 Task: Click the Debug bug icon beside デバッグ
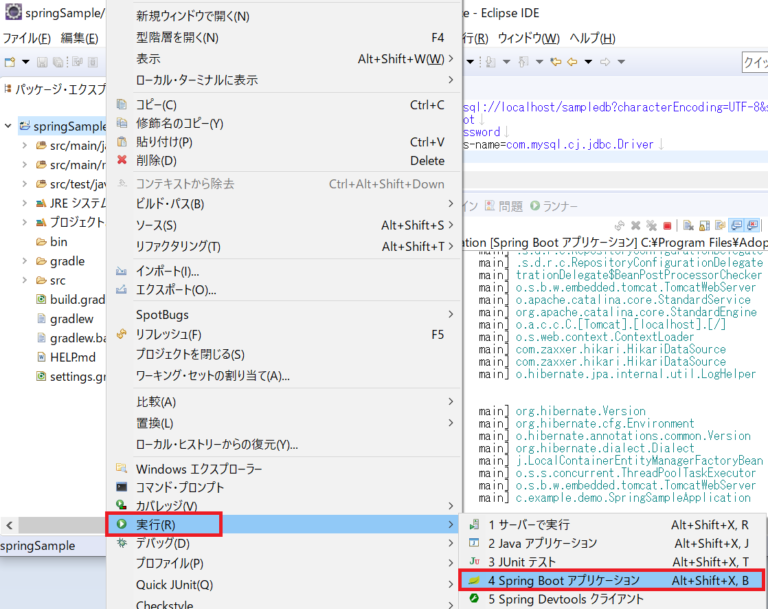point(121,543)
